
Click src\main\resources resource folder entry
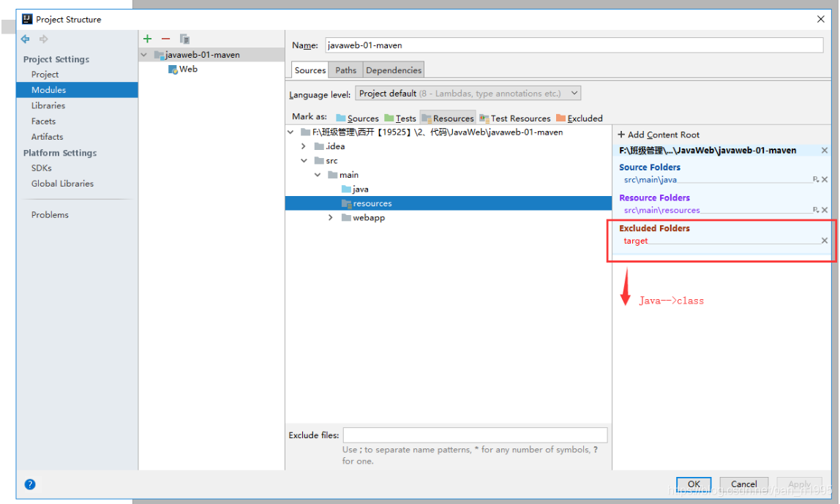(661, 211)
